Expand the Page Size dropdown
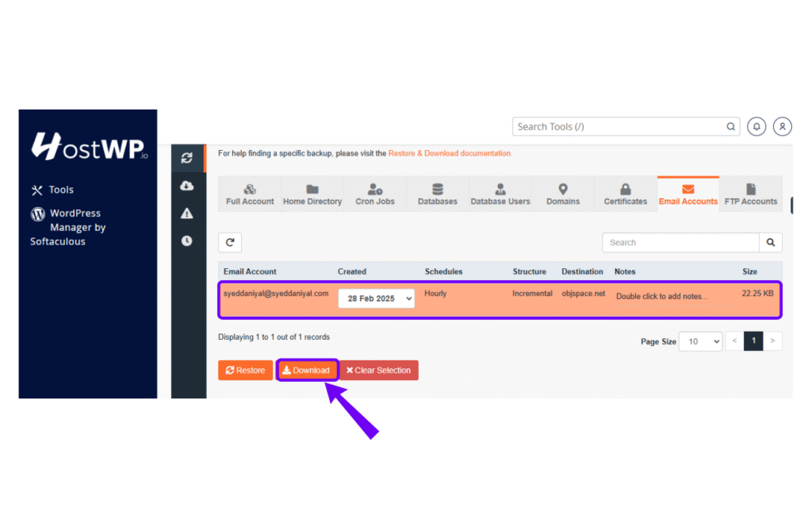 pos(703,341)
